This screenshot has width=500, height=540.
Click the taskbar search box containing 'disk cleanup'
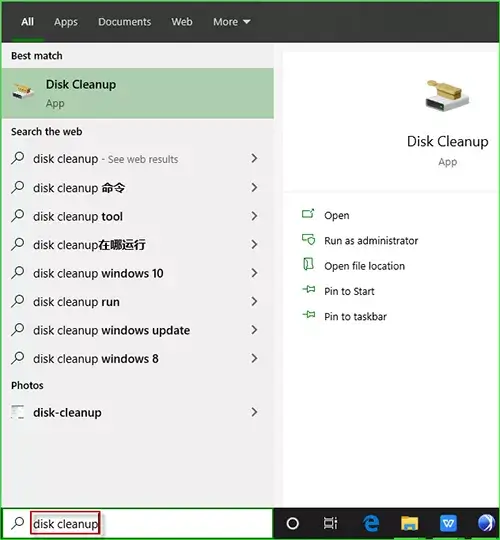coord(137,523)
